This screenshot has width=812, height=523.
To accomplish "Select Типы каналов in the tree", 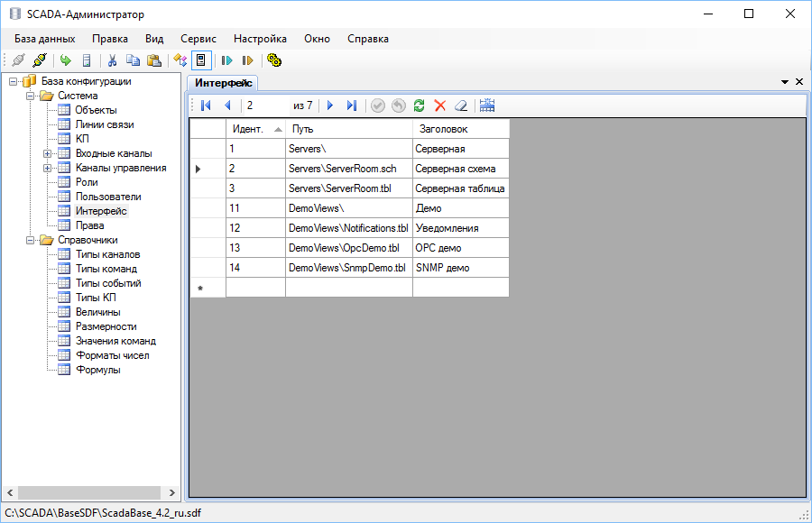I will click(107, 255).
